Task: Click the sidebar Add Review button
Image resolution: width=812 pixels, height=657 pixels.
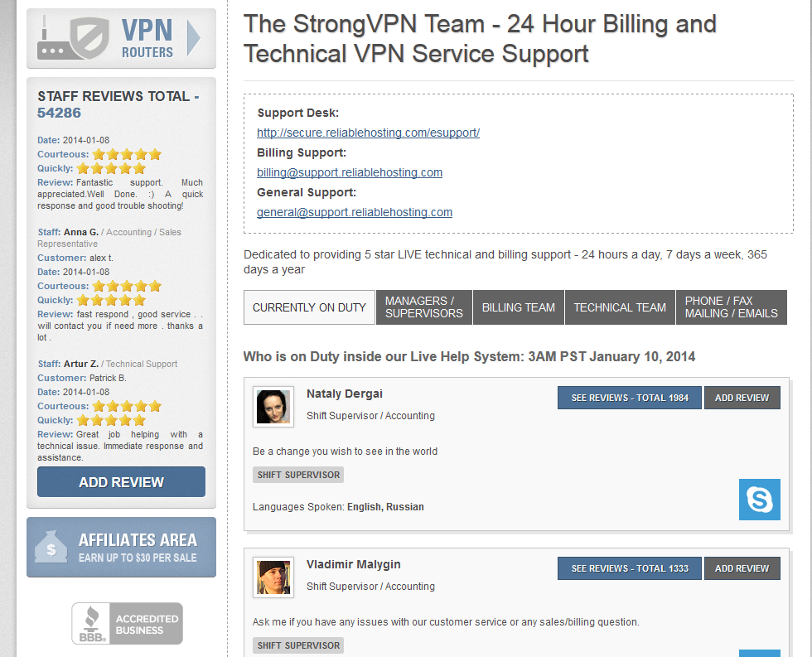Action: 121,482
